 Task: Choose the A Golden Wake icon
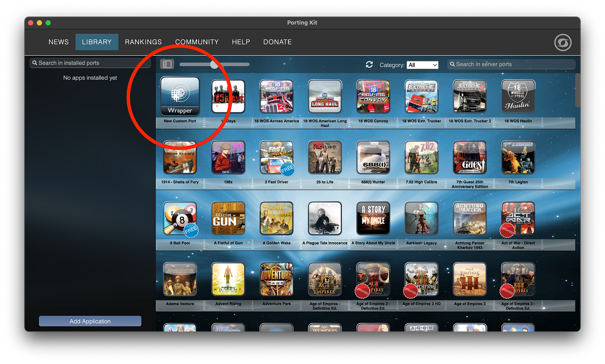click(x=276, y=218)
